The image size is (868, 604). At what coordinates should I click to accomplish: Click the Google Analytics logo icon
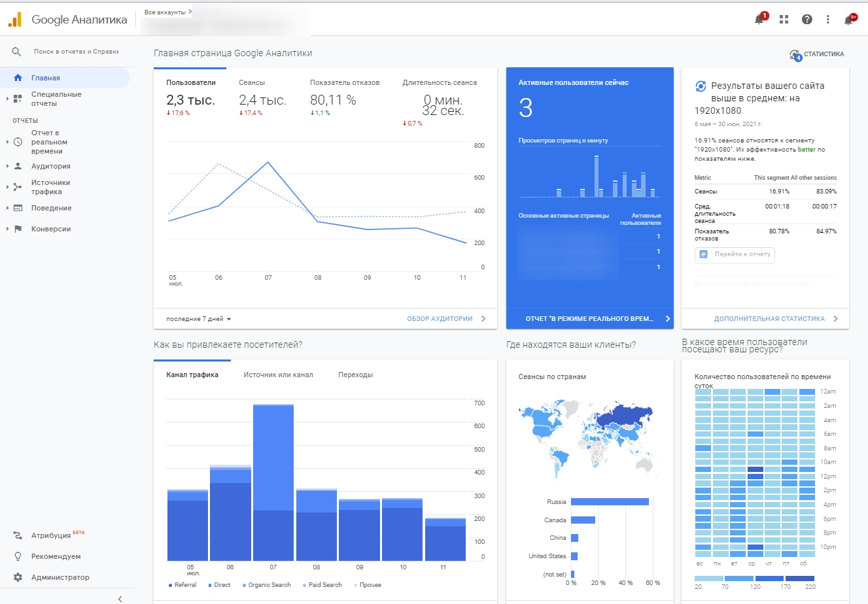(x=15, y=20)
